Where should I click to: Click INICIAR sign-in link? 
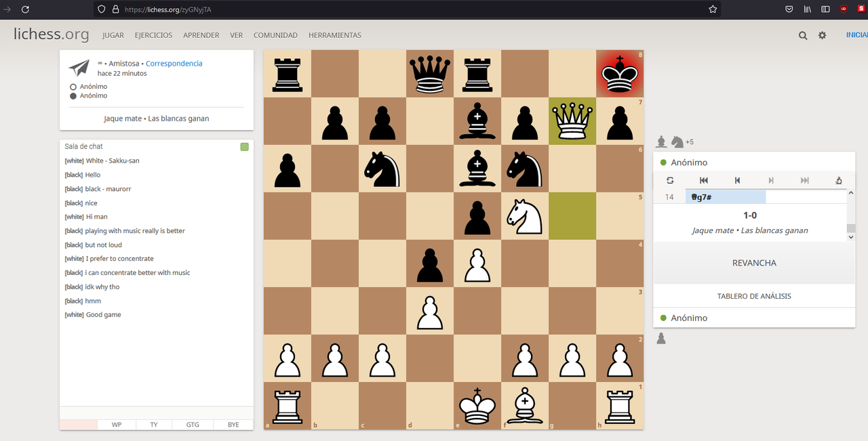[856, 35]
